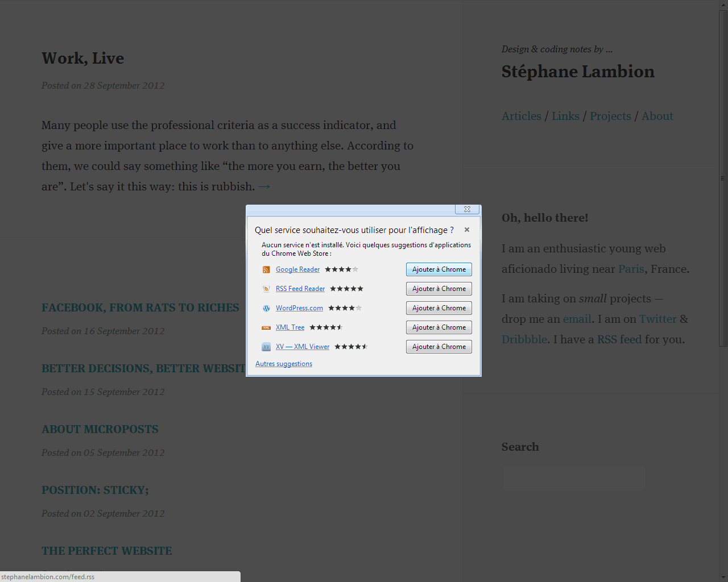Click the XML Tree star rating
This screenshot has width=728, height=582.
(x=326, y=327)
